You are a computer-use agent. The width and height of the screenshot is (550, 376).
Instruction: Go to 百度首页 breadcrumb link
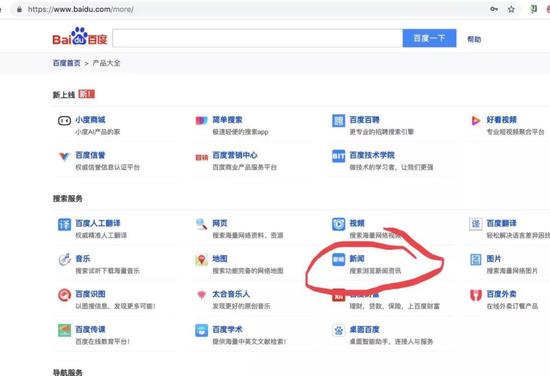pyautogui.click(x=67, y=63)
